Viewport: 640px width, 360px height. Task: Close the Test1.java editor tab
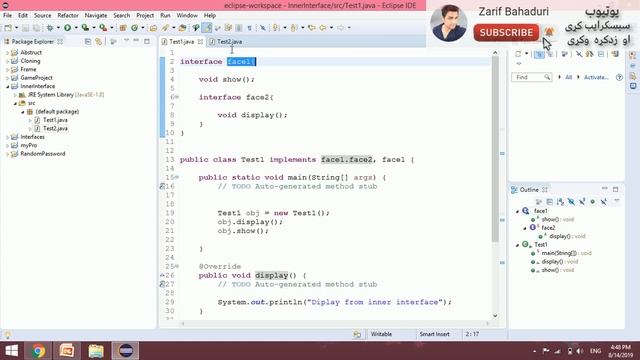(x=200, y=42)
